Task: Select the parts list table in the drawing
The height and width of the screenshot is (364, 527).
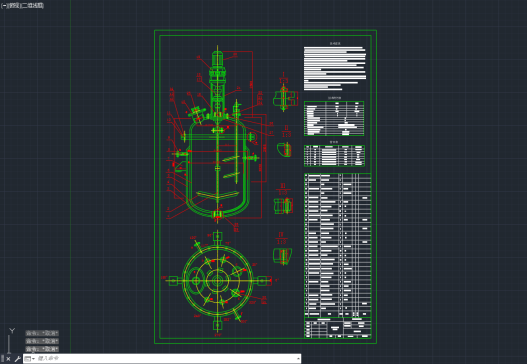Action: click(x=337, y=245)
